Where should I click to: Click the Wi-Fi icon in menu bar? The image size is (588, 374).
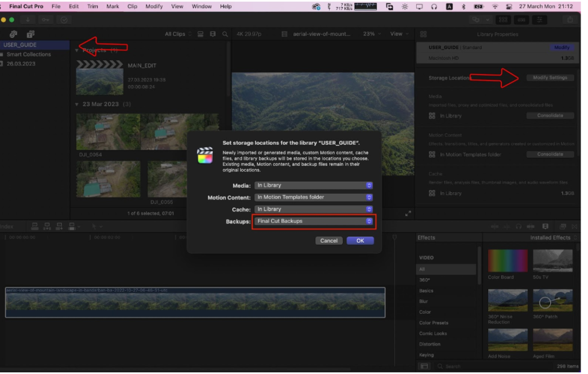click(x=495, y=6)
